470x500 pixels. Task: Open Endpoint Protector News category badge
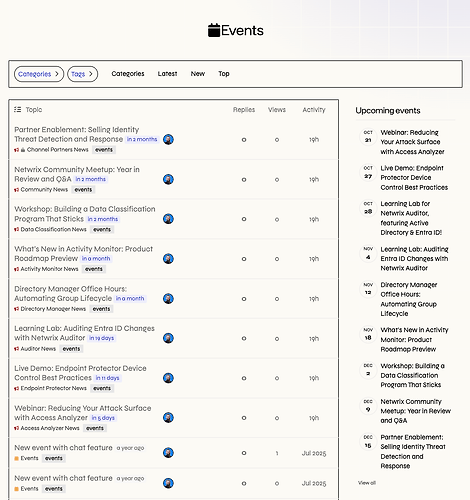pyautogui.click(x=50, y=388)
